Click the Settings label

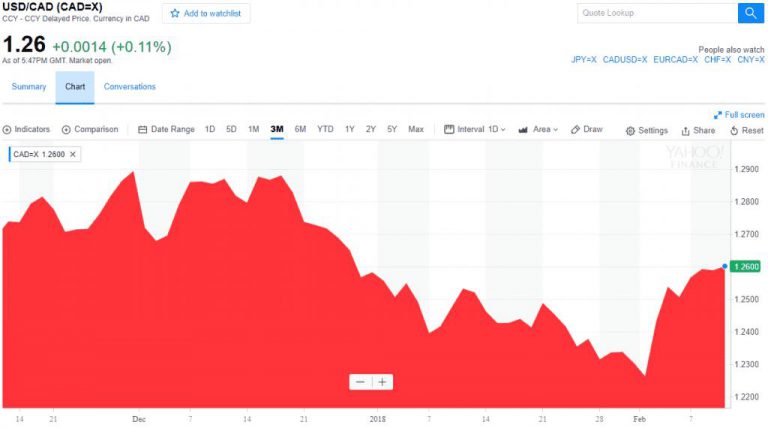tap(653, 130)
